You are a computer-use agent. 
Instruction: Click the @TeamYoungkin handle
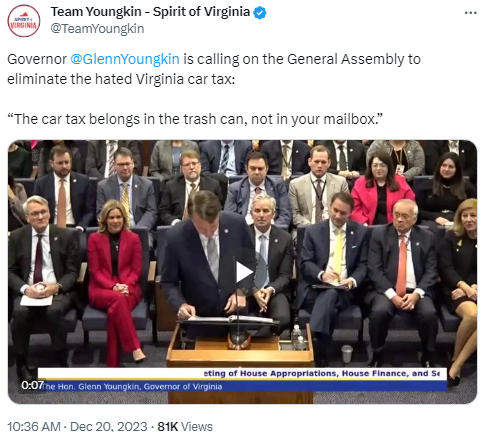pyautogui.click(x=97, y=29)
